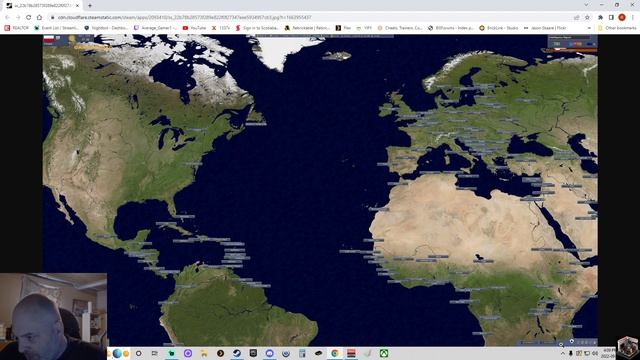The height and width of the screenshot is (360, 640).
Task: Open the browser home page
Action: click(39, 18)
